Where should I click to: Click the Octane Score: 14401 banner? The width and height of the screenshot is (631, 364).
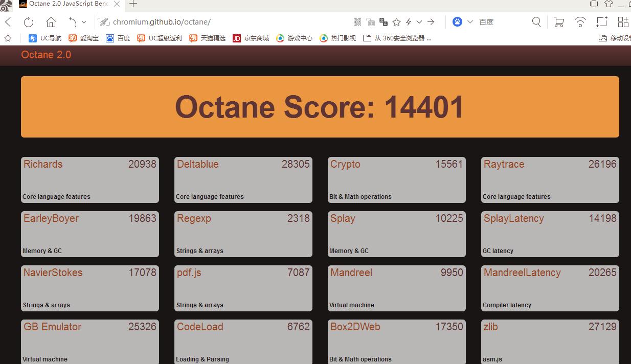point(320,107)
